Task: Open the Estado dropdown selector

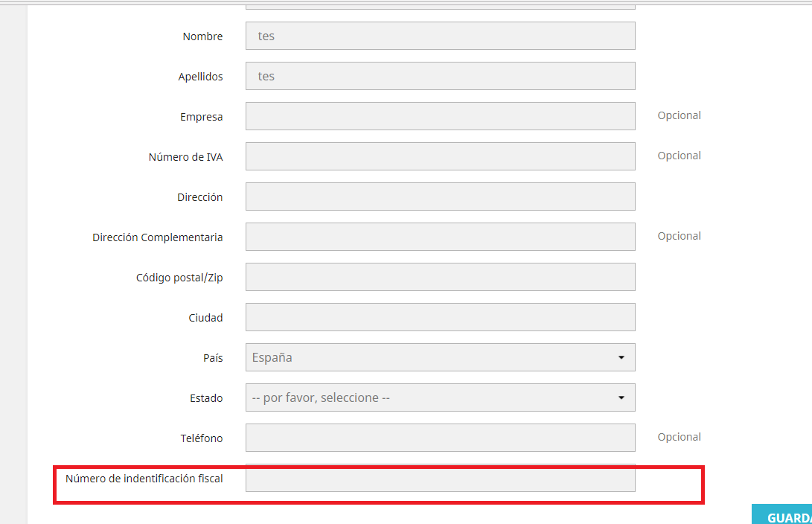Action: click(440, 397)
